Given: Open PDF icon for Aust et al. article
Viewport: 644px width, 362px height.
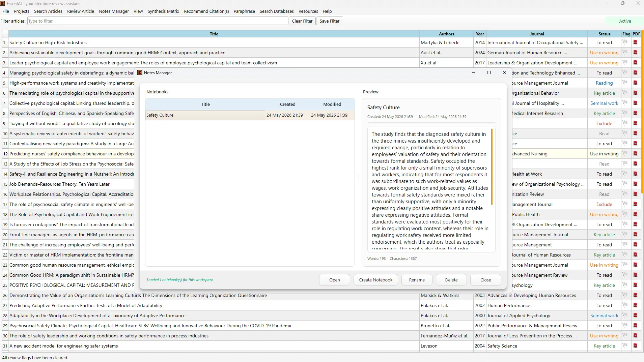Looking at the screenshot, I should 635,53.
